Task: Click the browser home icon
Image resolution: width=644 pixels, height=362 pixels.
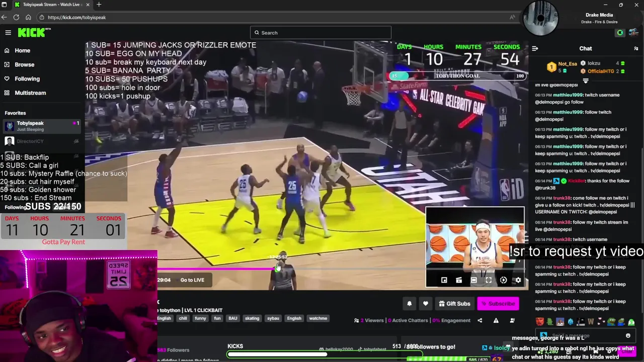Action: click(x=28, y=17)
